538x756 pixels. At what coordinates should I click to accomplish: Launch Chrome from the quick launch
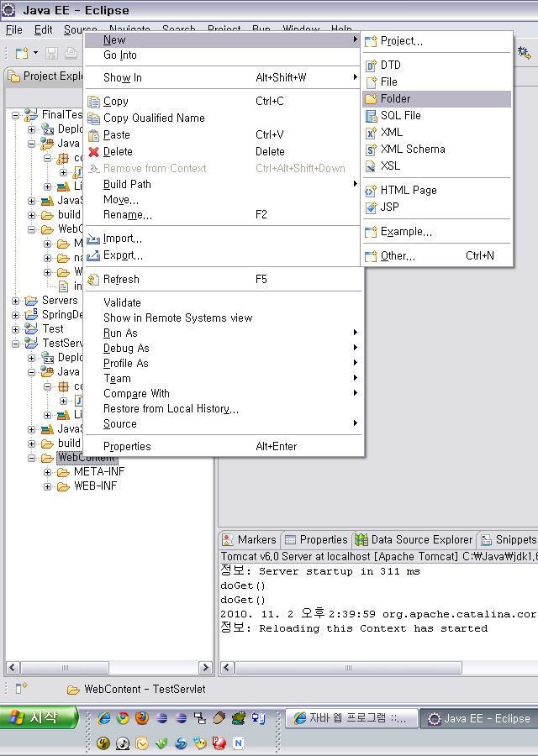pyautogui.click(x=123, y=718)
